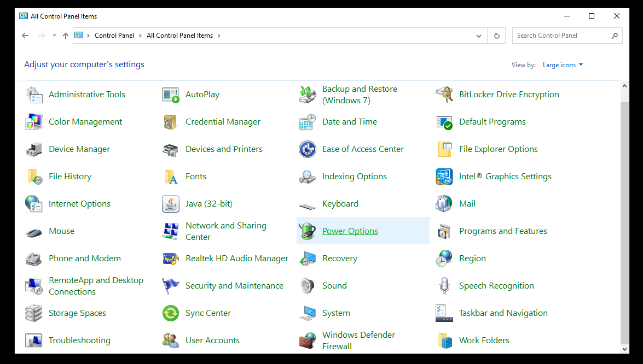Open the Region globe clock icon
Viewport: 643px width, 364px height.
click(x=444, y=259)
